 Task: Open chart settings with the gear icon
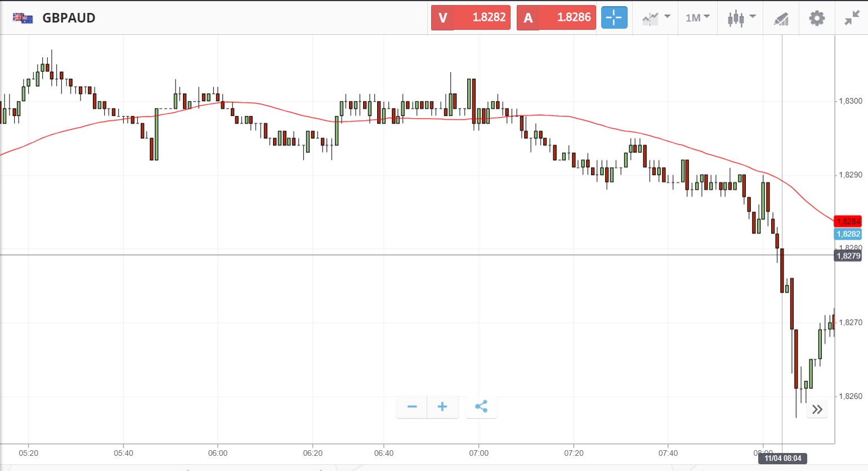[x=817, y=18]
